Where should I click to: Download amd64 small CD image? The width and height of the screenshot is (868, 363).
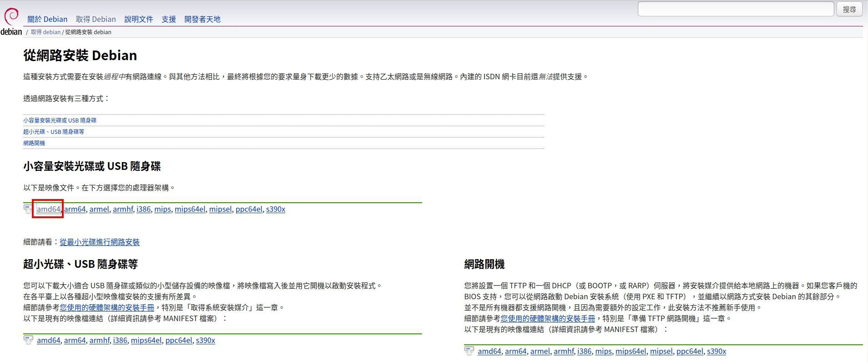click(49, 209)
